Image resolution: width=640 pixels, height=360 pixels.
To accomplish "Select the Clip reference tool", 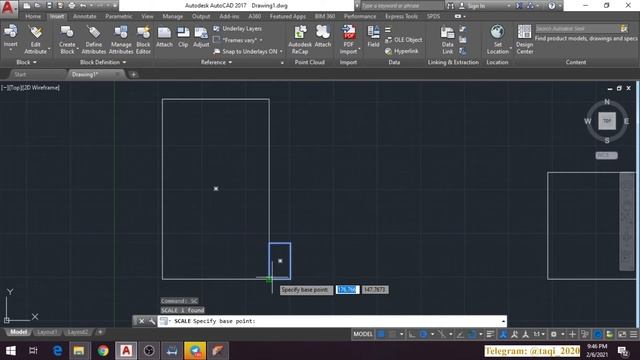I will [183, 36].
